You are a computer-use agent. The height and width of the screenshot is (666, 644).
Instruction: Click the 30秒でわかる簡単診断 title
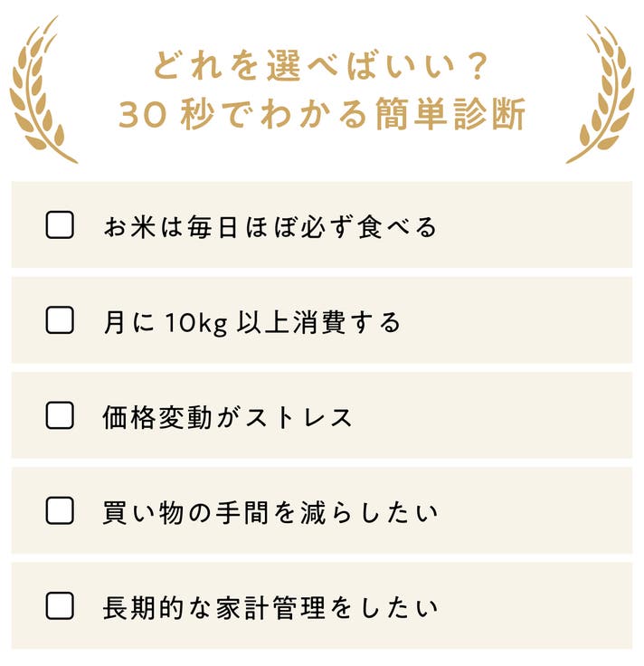tap(322, 114)
